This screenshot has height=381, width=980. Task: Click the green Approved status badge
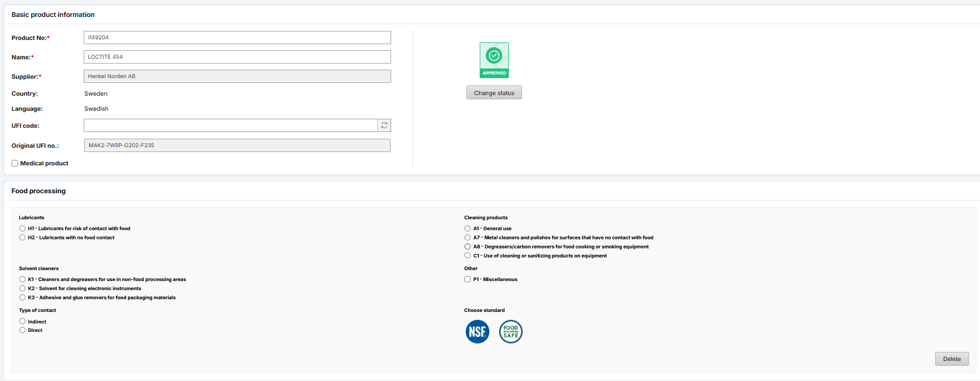pos(494,60)
